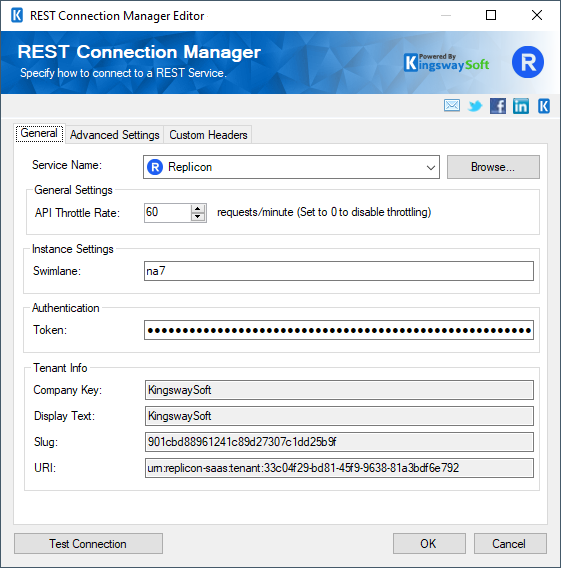
Task: Click the API Throttle Rate value field
Action: coord(168,213)
